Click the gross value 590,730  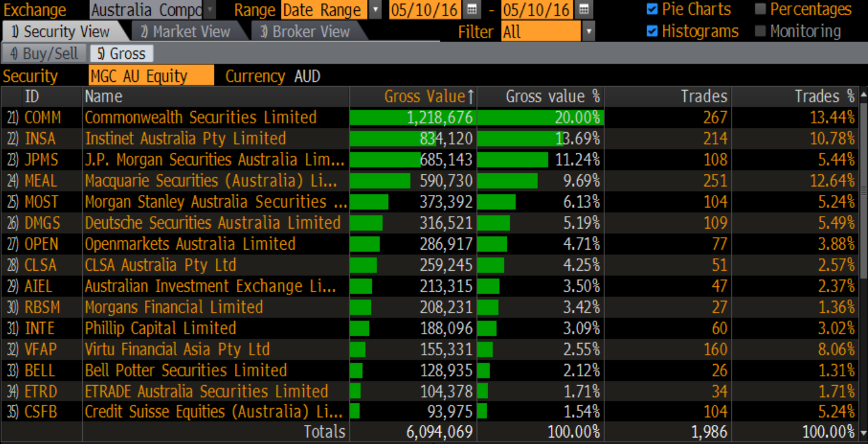coord(446,181)
